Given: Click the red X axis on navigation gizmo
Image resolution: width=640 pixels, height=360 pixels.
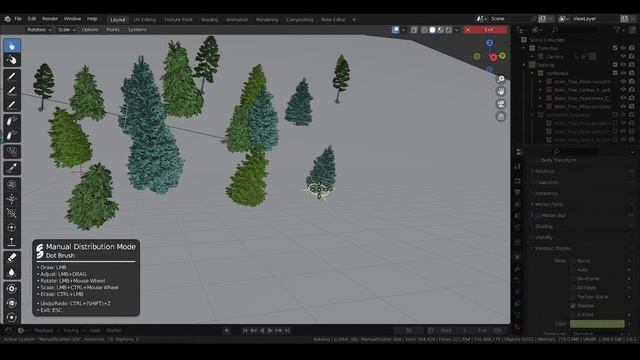Looking at the screenshot, I should [x=493, y=58].
